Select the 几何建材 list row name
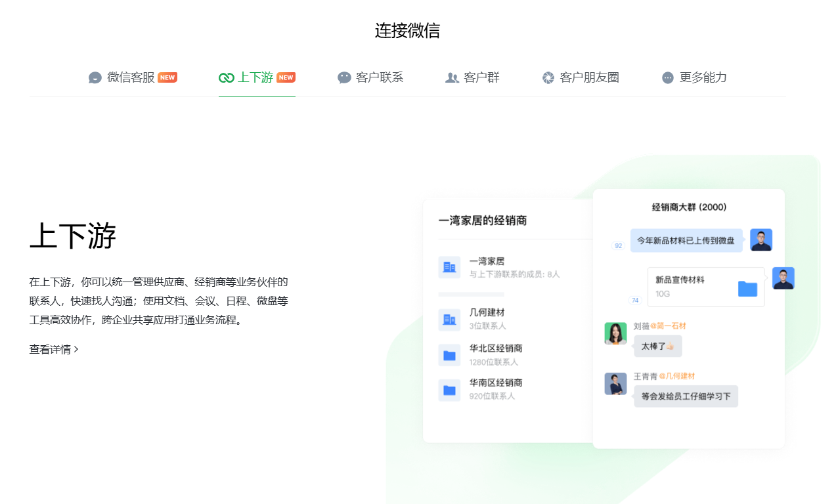This screenshot has height=504, width=838. [x=487, y=312]
